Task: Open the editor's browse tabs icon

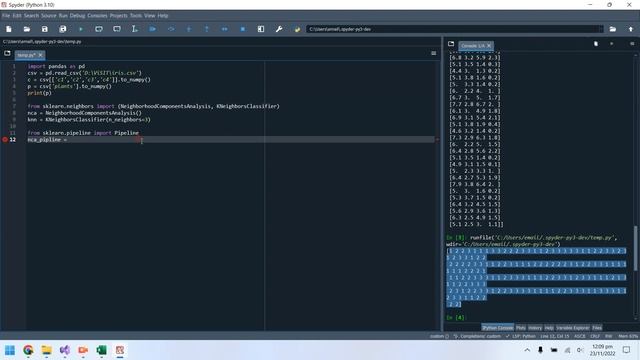Action: coord(7,53)
